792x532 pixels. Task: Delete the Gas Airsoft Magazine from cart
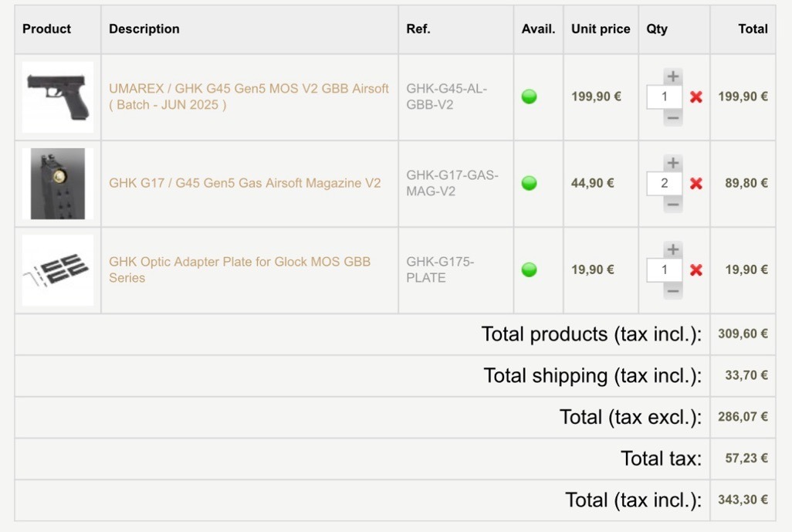click(x=696, y=184)
